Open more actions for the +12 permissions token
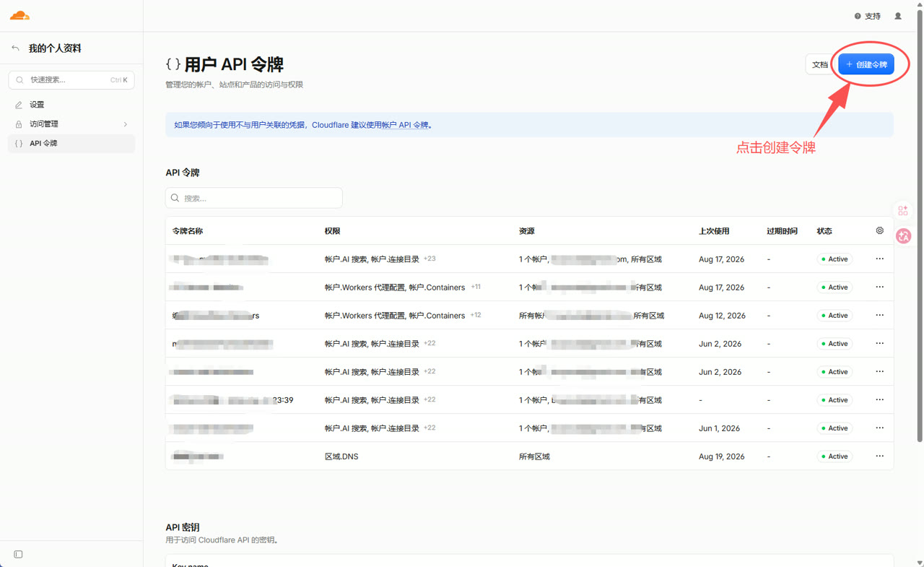 point(879,315)
